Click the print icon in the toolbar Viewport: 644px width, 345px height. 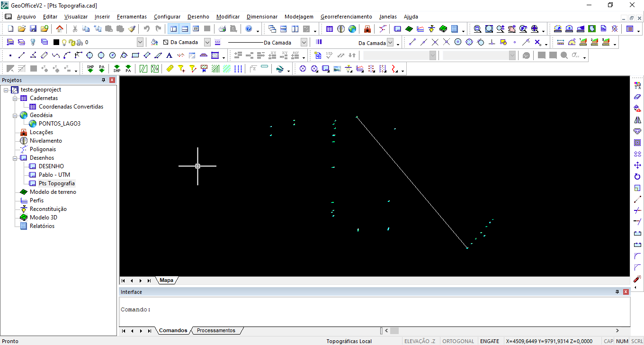(x=222, y=29)
